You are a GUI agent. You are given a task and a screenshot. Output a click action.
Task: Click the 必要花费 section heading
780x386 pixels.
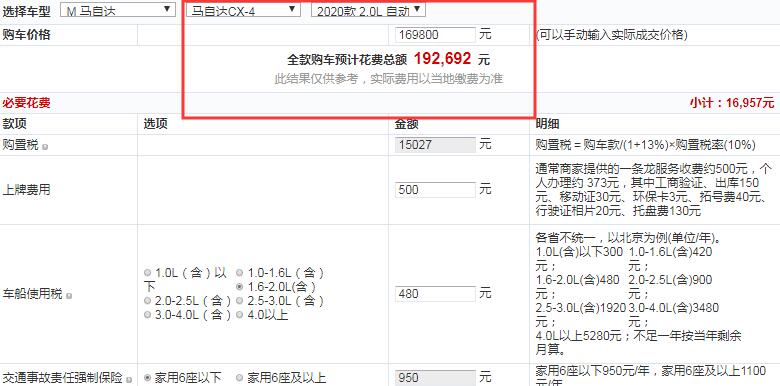coord(26,103)
